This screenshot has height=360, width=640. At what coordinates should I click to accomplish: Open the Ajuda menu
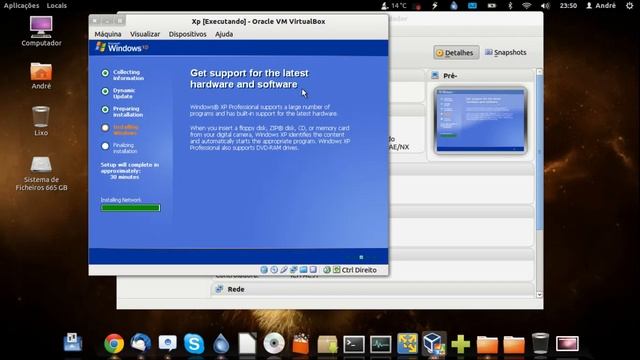coord(224,34)
